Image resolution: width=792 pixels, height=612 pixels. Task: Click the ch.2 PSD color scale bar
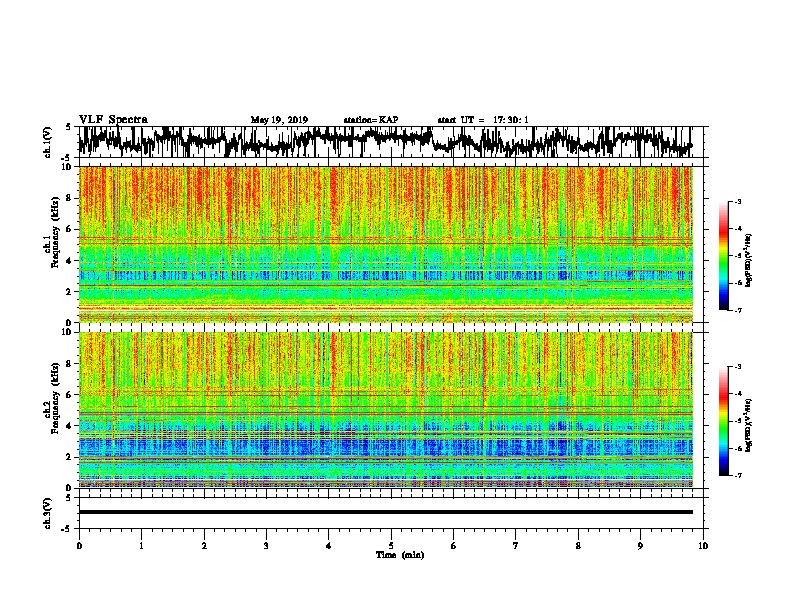(x=723, y=421)
